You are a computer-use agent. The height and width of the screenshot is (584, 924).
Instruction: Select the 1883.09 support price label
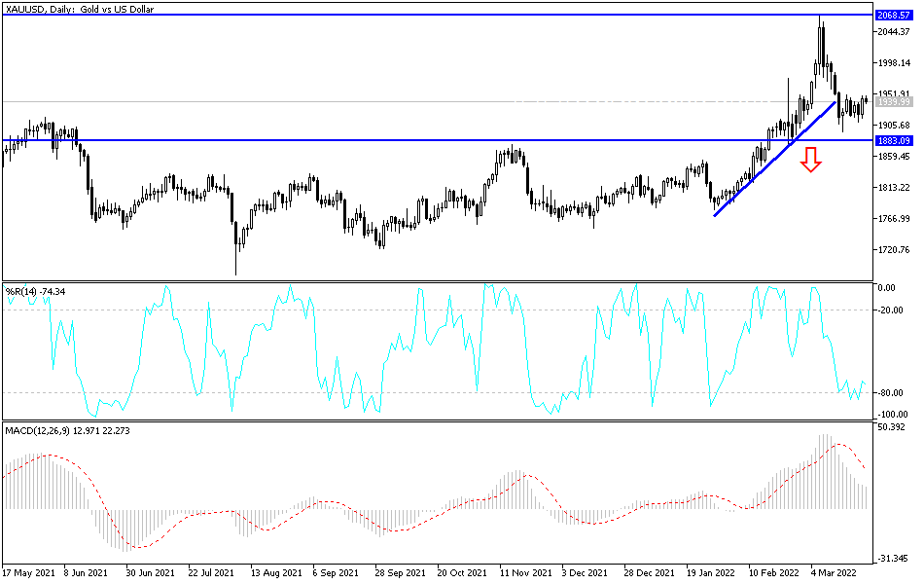(x=894, y=140)
